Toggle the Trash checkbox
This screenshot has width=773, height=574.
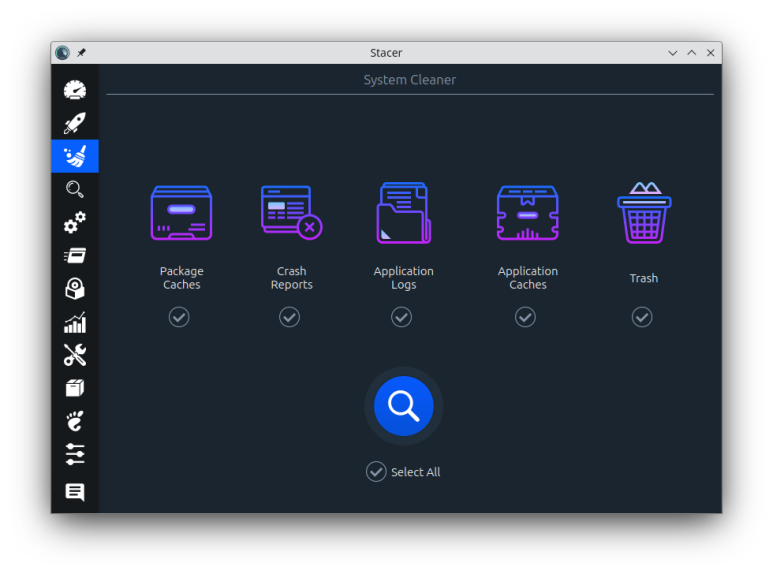642,317
